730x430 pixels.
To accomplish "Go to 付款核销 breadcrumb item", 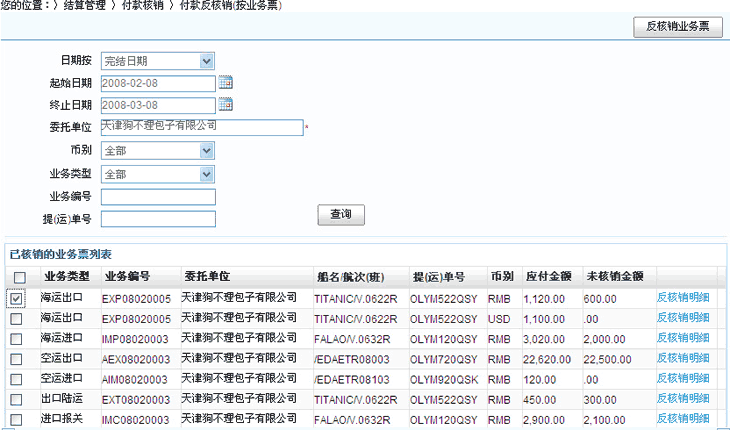I will point(145,6).
